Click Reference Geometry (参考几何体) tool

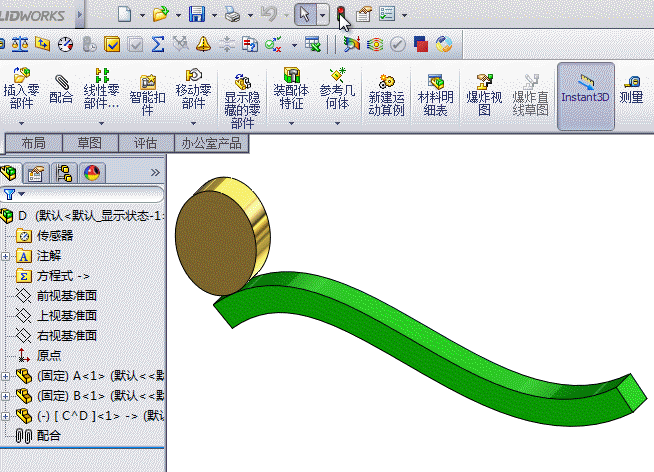pos(337,88)
